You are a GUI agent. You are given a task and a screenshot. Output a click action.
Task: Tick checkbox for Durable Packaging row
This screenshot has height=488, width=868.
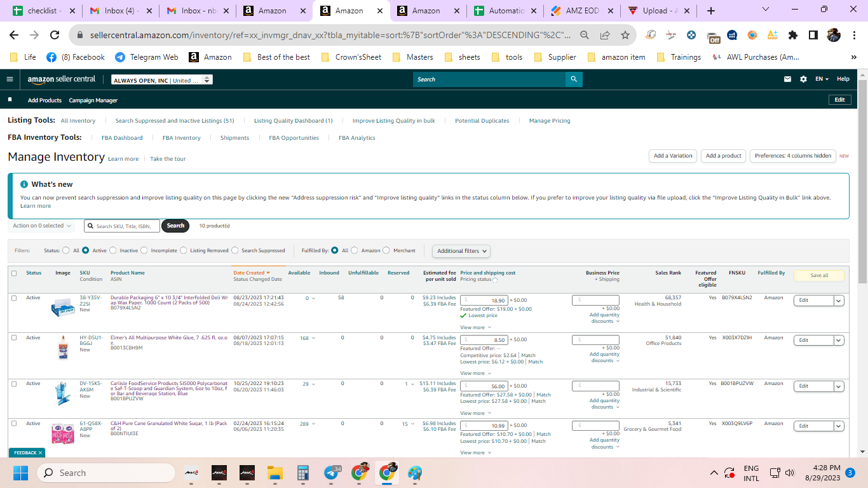coord(14,298)
